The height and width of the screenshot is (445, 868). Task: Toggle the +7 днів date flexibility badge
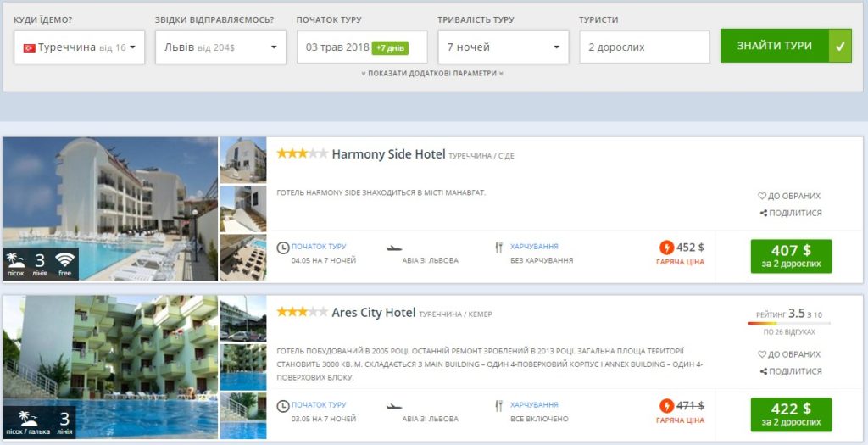coord(390,48)
